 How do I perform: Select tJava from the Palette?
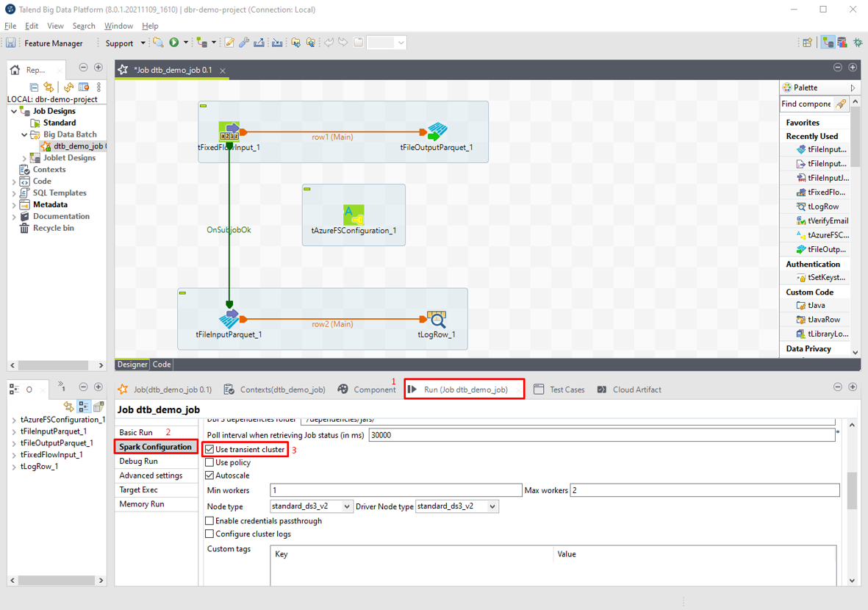[816, 305]
